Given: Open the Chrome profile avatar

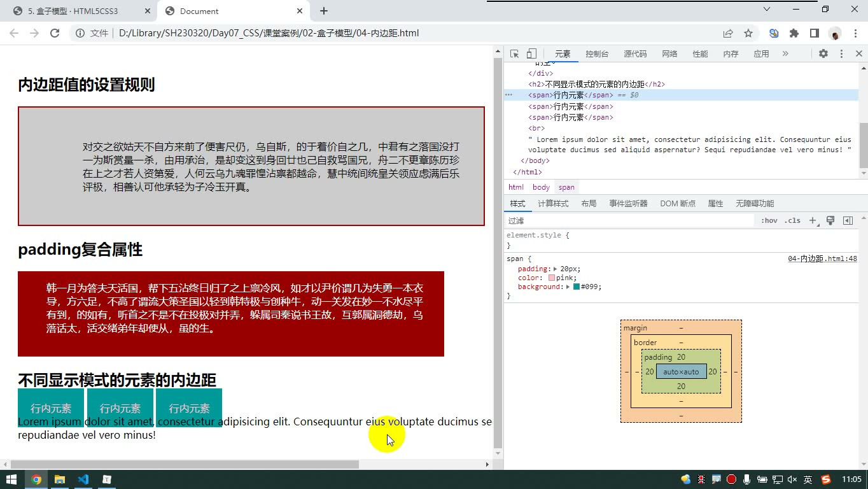Looking at the screenshot, I should click(835, 33).
